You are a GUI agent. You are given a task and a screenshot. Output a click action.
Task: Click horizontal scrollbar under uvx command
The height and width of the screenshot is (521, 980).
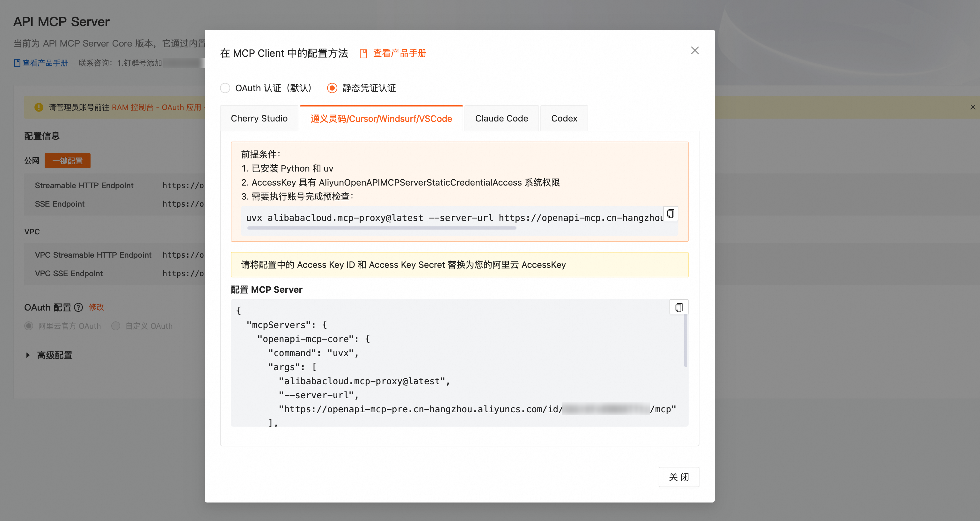click(x=382, y=228)
